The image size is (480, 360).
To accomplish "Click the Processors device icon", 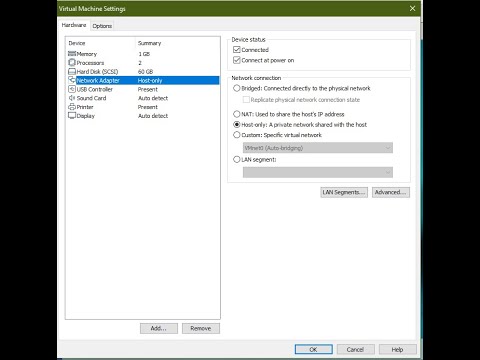I will pyautogui.click(x=72, y=62).
